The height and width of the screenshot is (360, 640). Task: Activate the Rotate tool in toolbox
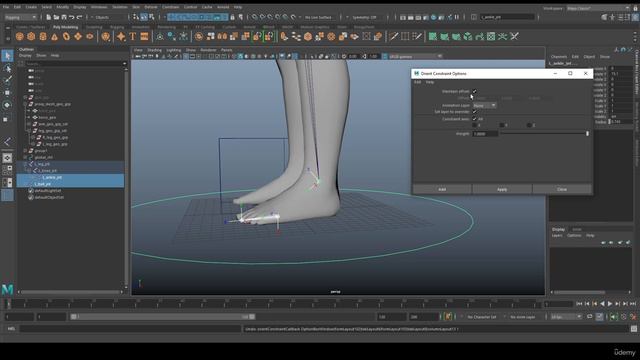click(7, 105)
